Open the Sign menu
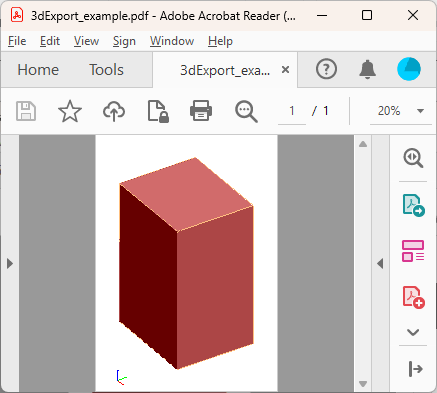The image size is (437, 393). click(x=124, y=41)
